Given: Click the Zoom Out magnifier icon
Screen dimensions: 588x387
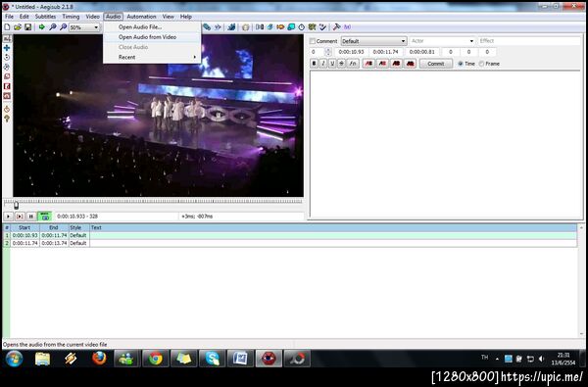Looking at the screenshot, I should pos(63,27).
